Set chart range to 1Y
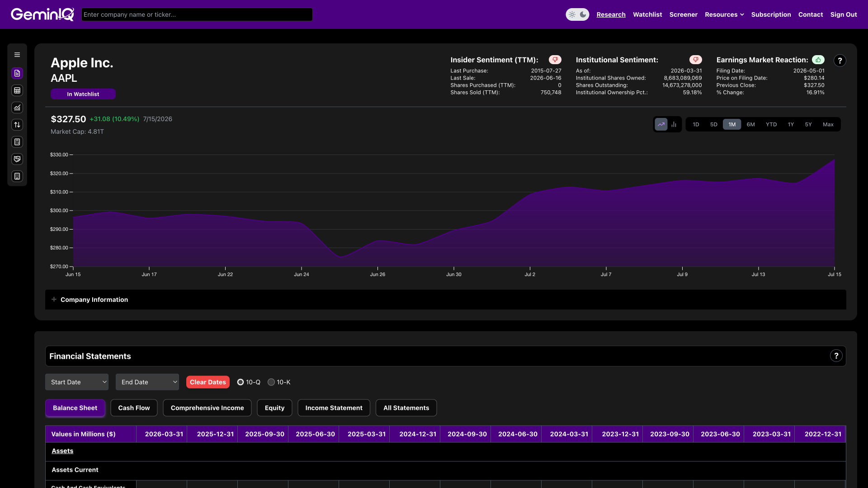Image resolution: width=868 pixels, height=488 pixels. click(x=791, y=124)
